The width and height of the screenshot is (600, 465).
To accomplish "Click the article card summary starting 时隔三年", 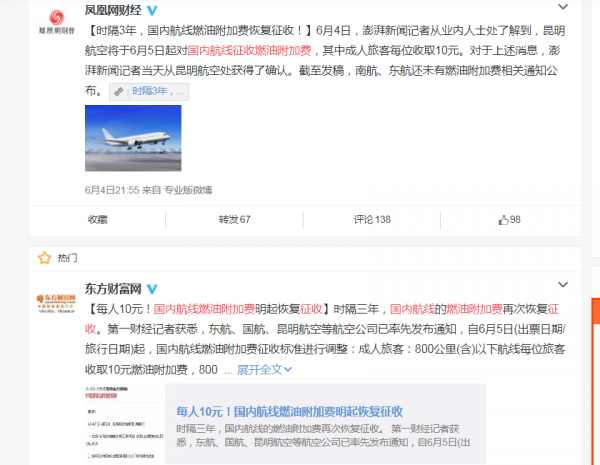I will click(x=323, y=436).
